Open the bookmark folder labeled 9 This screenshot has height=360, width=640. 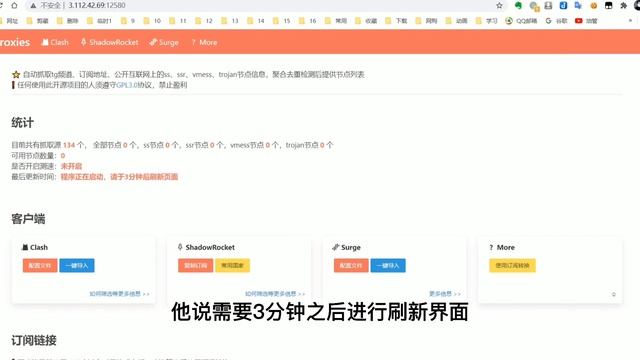click(128, 21)
